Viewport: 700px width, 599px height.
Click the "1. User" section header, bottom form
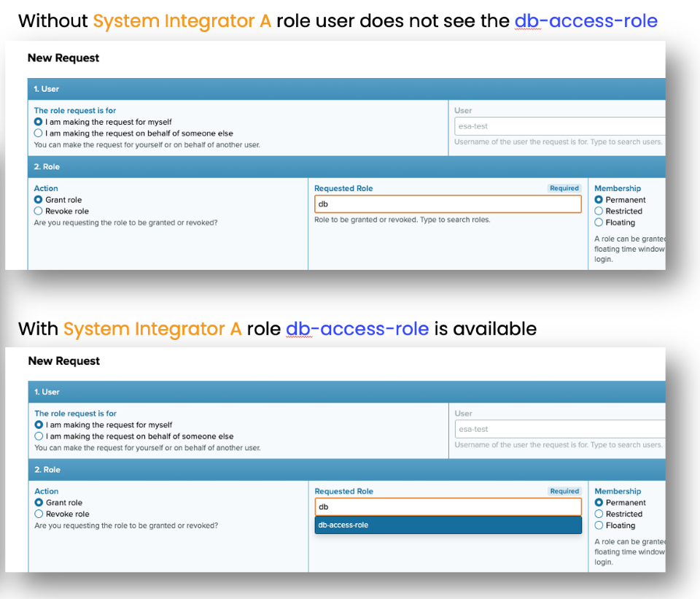pos(47,391)
